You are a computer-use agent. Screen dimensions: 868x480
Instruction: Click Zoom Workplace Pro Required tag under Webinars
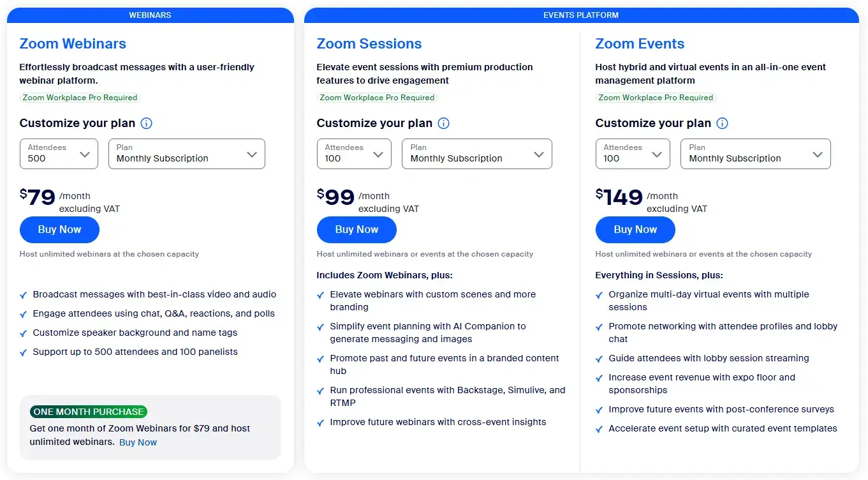[x=80, y=98]
